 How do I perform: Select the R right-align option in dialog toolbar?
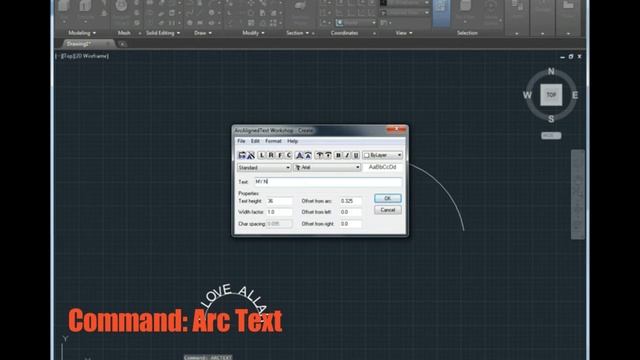(271, 155)
